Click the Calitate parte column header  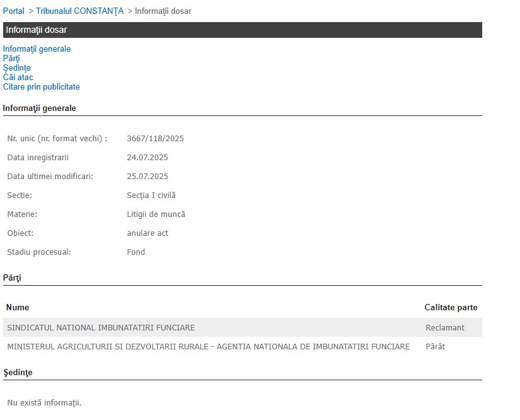pos(451,307)
